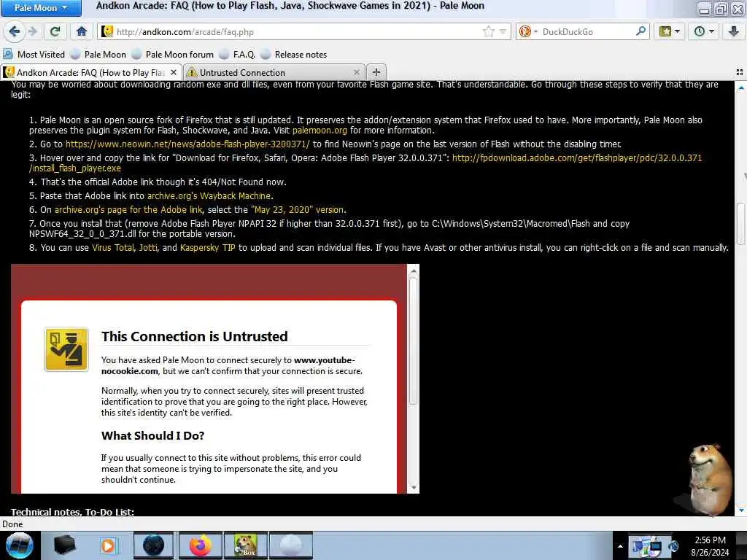747x560 pixels.
Task: Open the Pale Moon taskbar icon
Action: (x=291, y=545)
